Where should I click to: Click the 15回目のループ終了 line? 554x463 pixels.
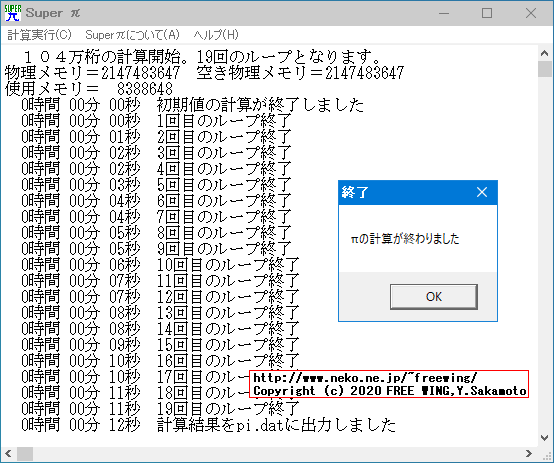pos(160,345)
